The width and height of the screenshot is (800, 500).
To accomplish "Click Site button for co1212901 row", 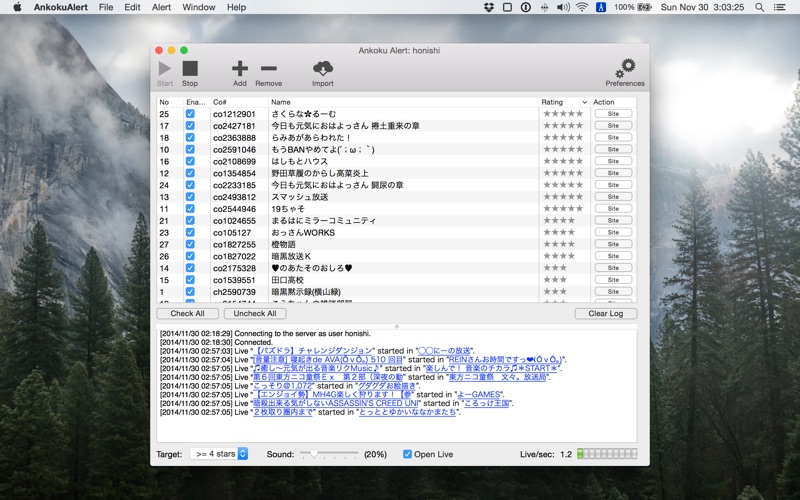I will (x=613, y=114).
